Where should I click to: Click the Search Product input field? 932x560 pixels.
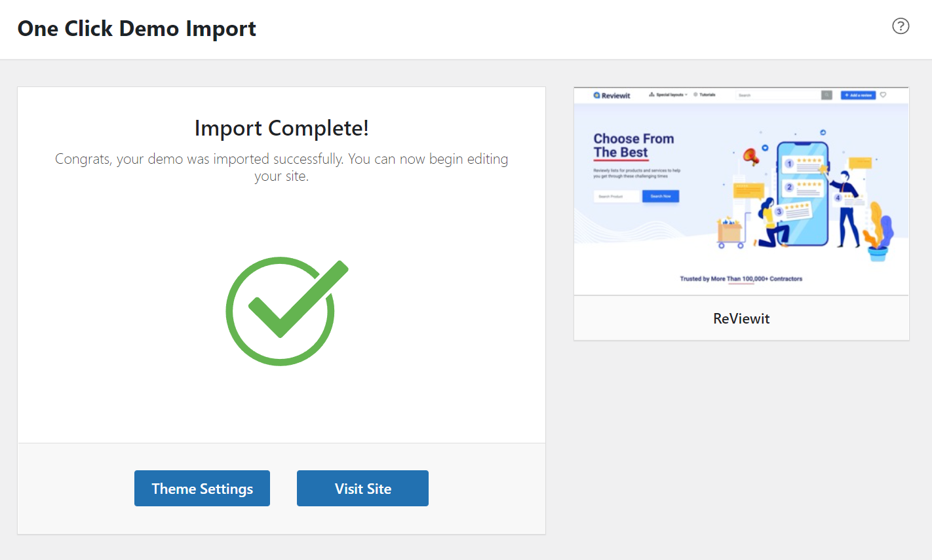click(615, 196)
